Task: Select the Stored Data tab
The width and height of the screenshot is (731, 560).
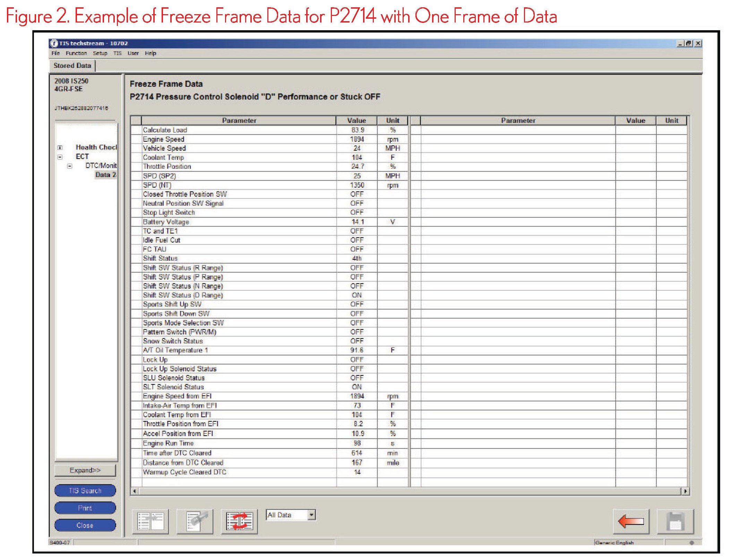Action: coord(72,65)
